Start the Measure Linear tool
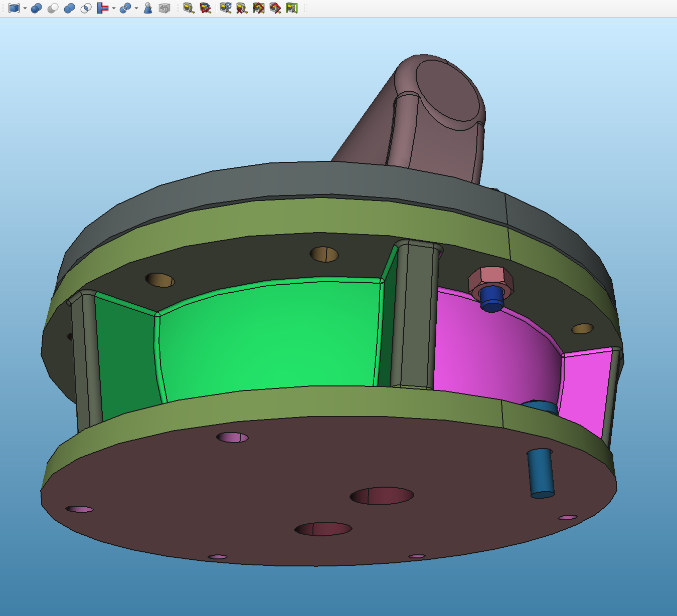 189,8
